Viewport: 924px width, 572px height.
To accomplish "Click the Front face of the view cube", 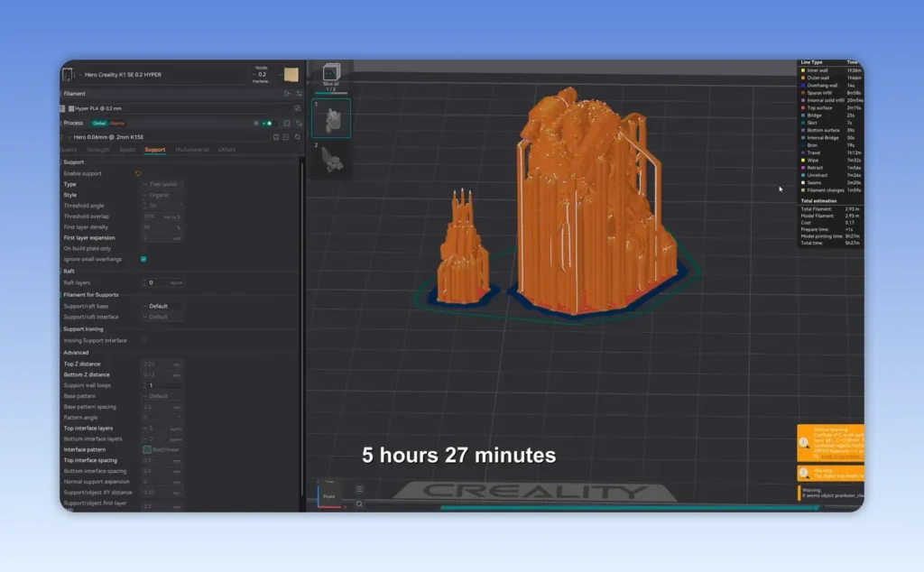I will click(328, 496).
